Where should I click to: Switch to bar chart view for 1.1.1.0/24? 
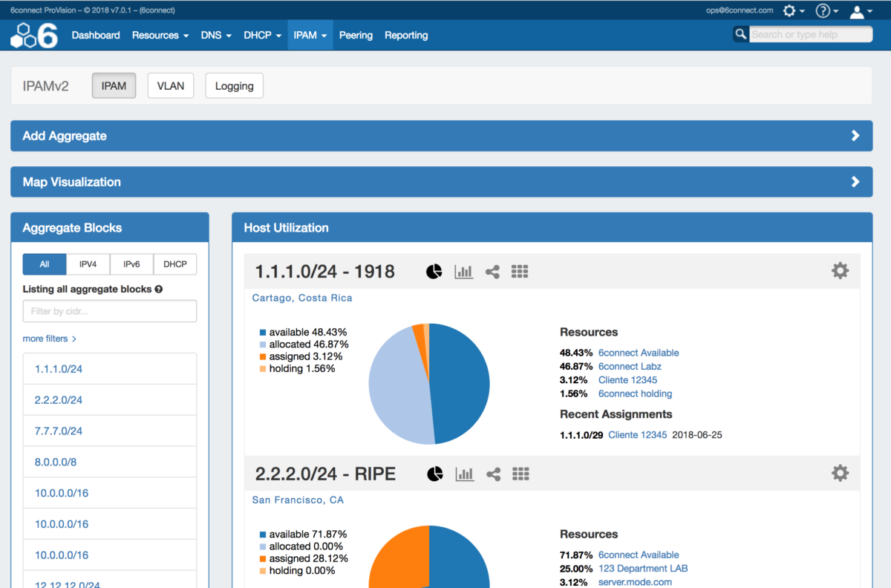point(463,271)
